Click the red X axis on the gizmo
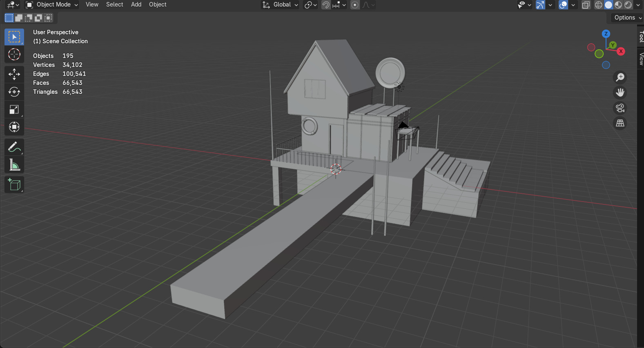The image size is (644, 348). (621, 51)
